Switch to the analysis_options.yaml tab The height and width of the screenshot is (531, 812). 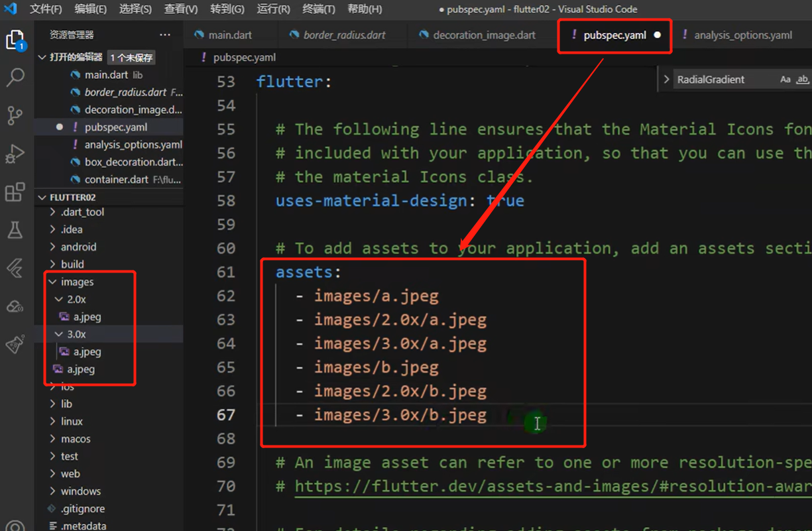tap(742, 35)
